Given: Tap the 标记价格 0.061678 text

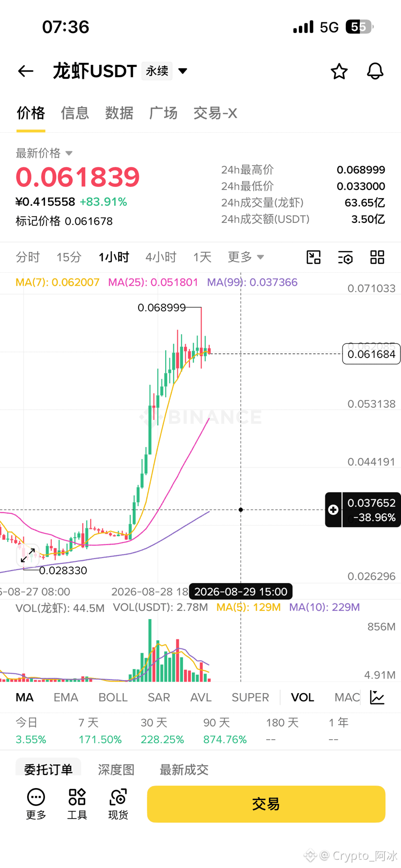Looking at the screenshot, I should [x=64, y=221].
